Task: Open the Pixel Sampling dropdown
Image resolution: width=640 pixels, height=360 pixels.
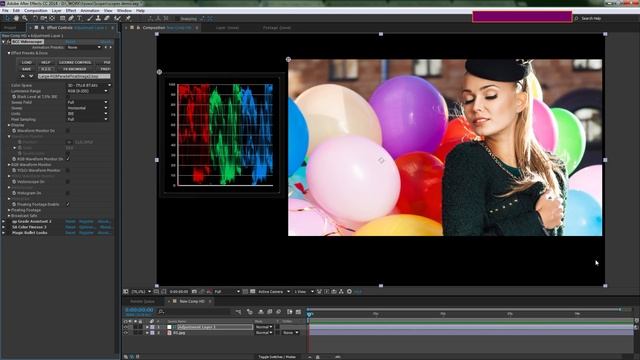Action: [x=88, y=119]
